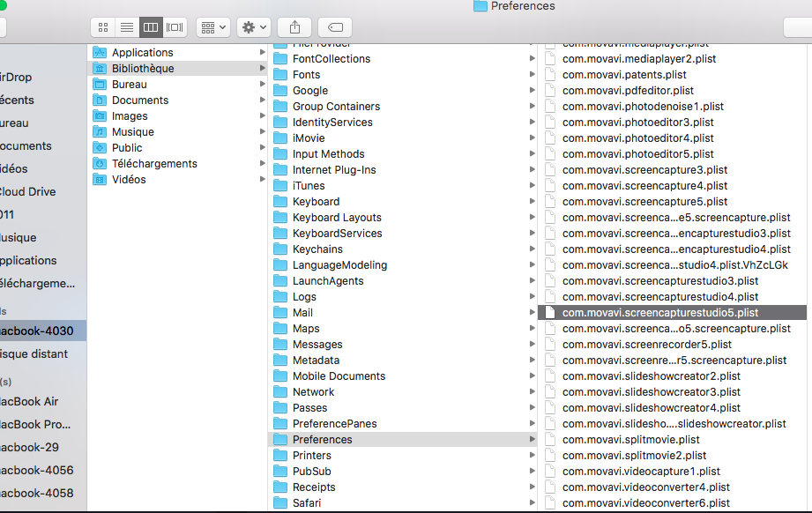Switch to cover flow view
812x513 pixels.
tap(175, 27)
